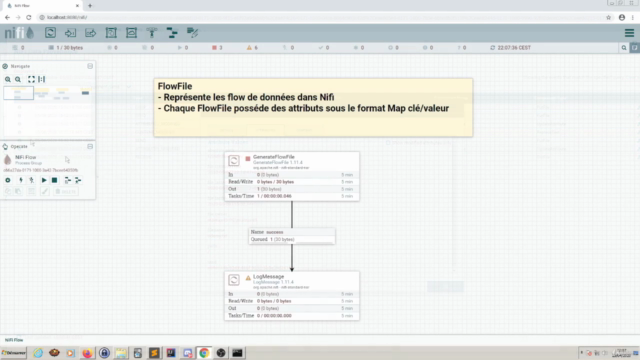The height and width of the screenshot is (360, 640).
Task: Open the browser profile account icon
Action: 622,18
